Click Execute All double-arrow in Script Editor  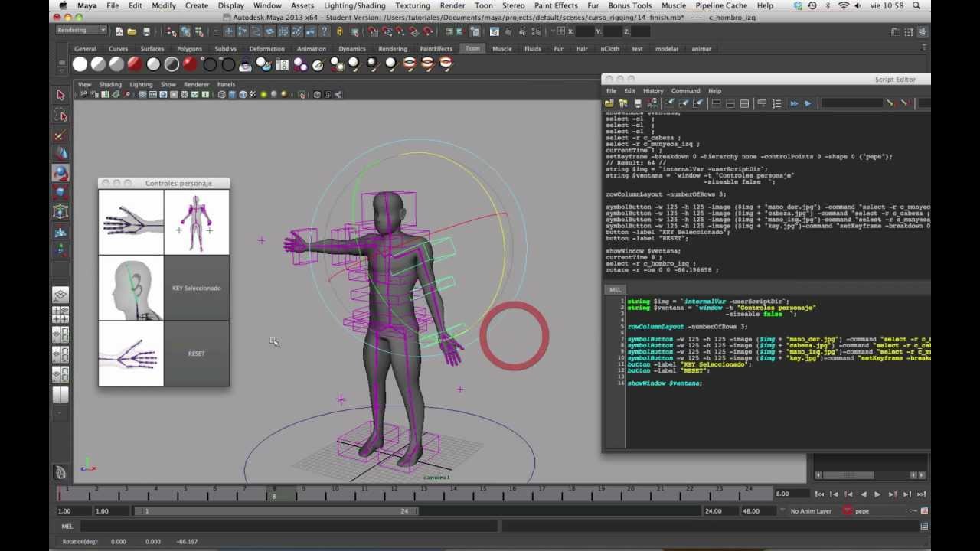click(794, 103)
